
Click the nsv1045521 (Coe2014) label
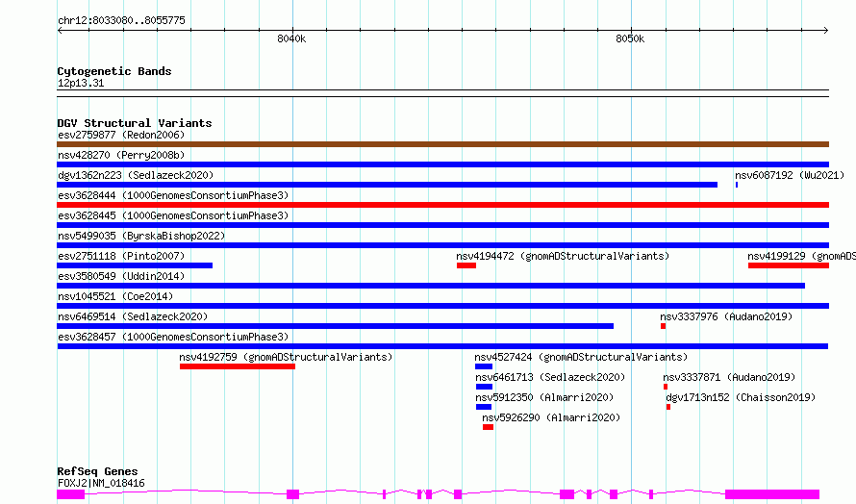[115, 296]
